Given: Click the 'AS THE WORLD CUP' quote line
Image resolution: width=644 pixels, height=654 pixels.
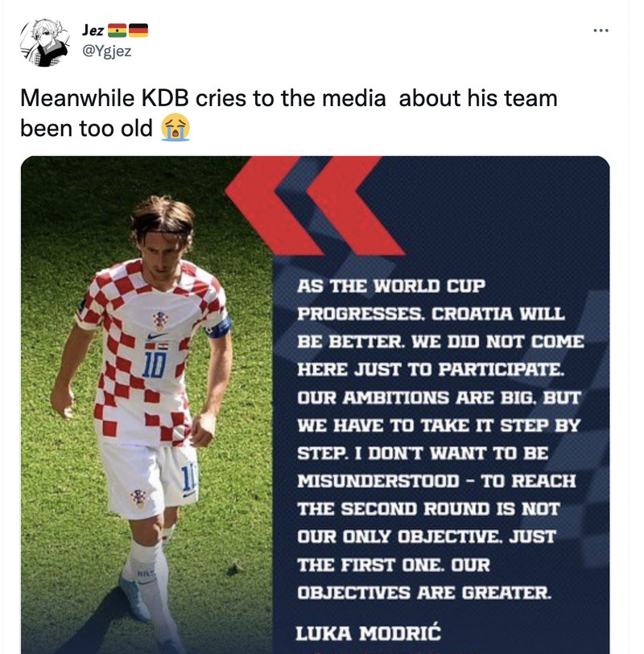Looking at the screenshot, I should [x=391, y=286].
